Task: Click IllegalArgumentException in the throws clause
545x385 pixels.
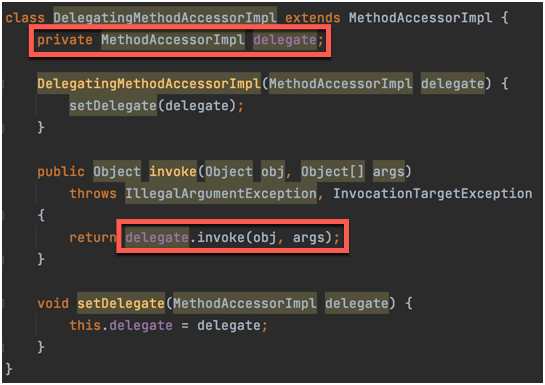Action: [221, 193]
